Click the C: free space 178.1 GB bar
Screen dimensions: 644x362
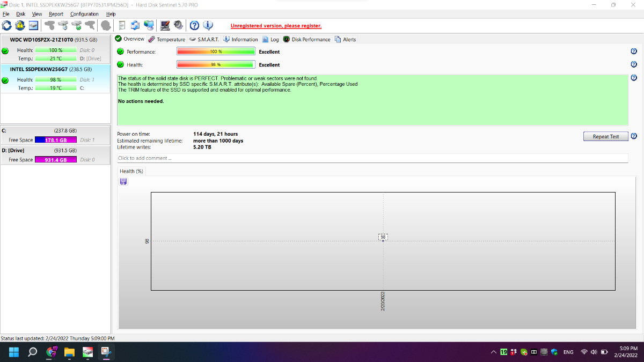coord(56,140)
